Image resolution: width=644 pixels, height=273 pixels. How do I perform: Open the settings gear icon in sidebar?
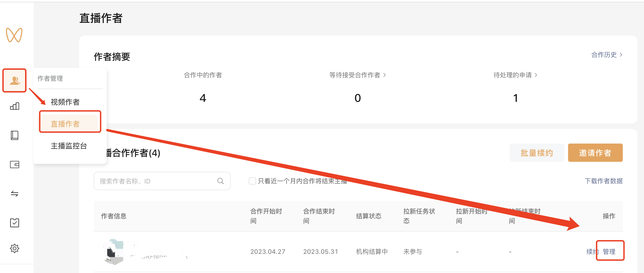point(15,249)
